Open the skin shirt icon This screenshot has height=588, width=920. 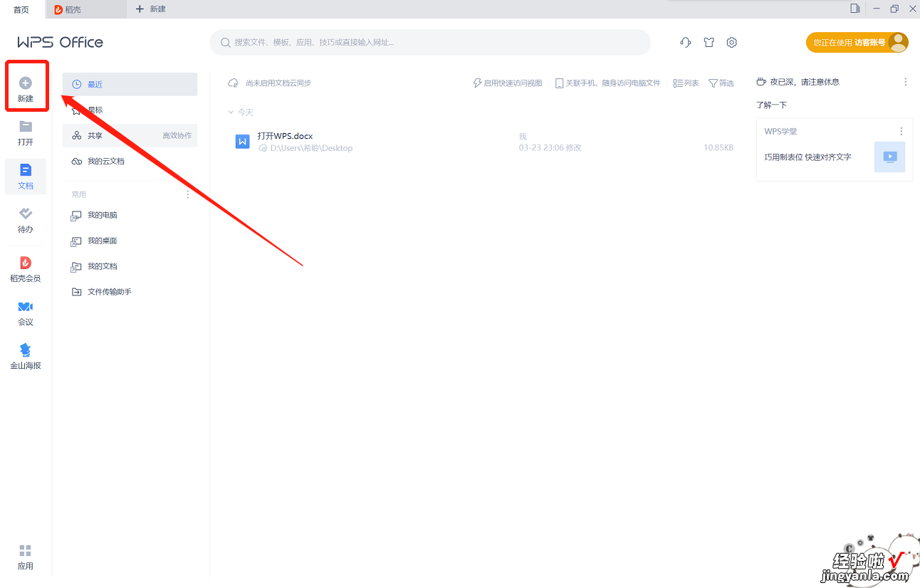709,42
